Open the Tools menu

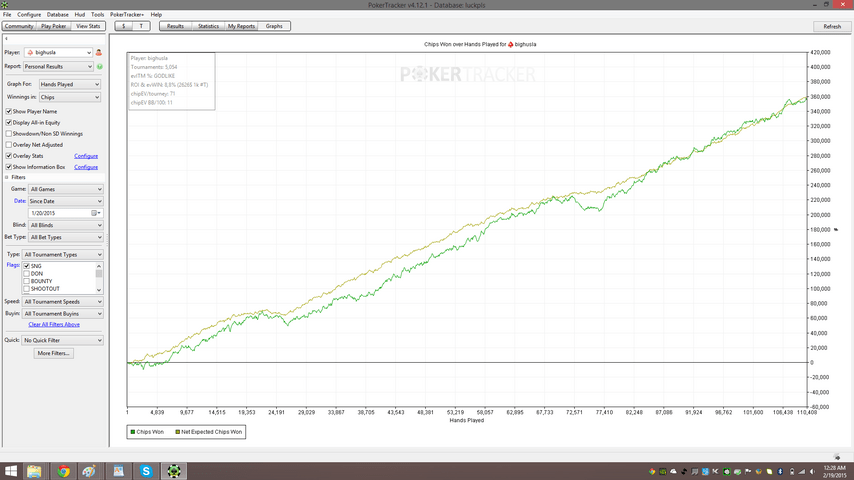[97, 15]
